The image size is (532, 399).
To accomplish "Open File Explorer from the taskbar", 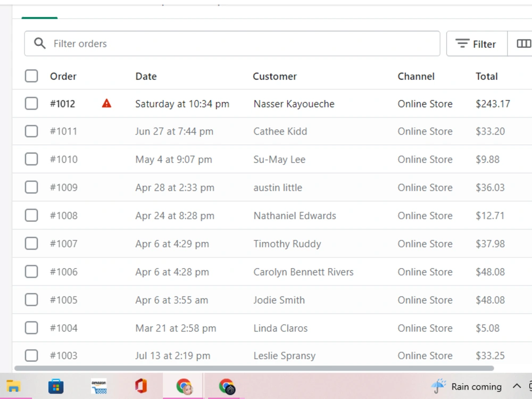I will coord(14,386).
